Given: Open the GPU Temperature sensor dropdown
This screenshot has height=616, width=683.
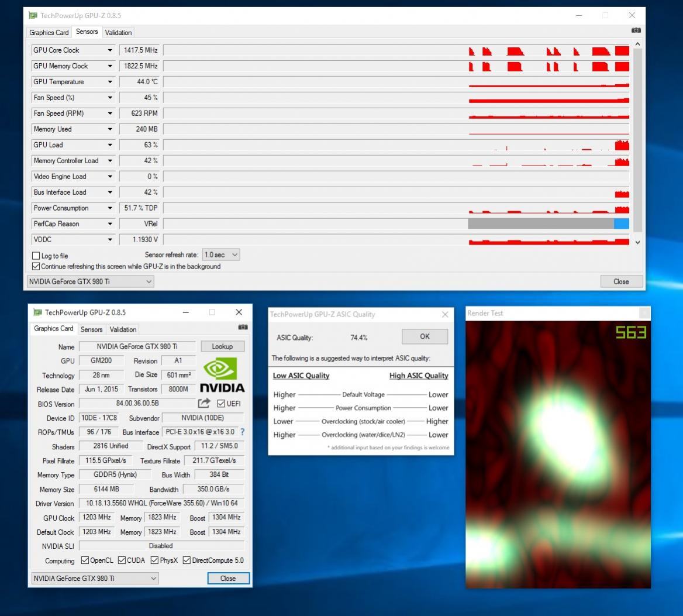Looking at the screenshot, I should [110, 81].
